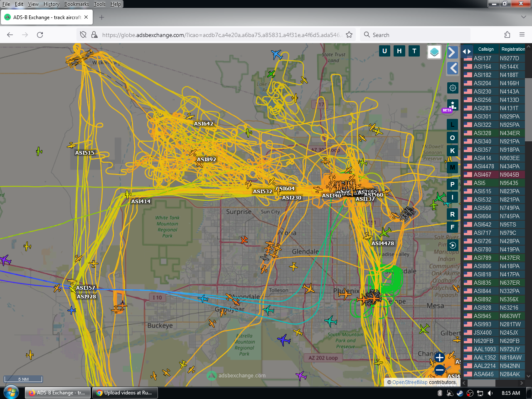
Task: Open the Help menu
Action: coord(116,4)
